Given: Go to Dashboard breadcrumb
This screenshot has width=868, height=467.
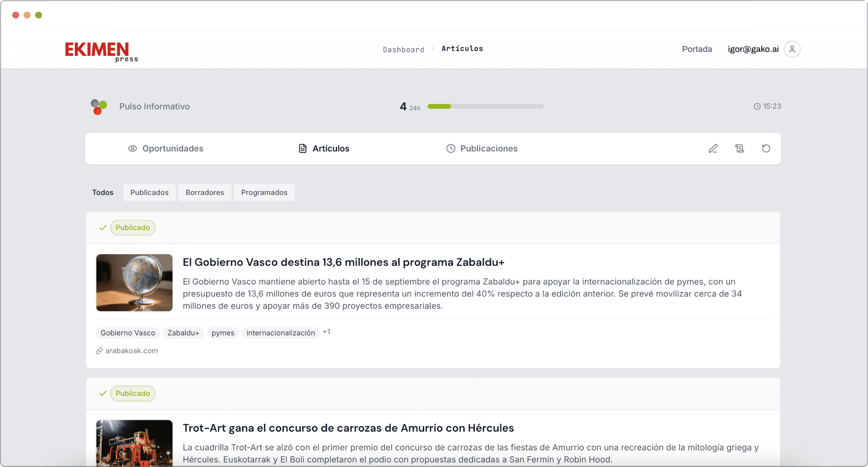Looking at the screenshot, I should click(x=403, y=49).
